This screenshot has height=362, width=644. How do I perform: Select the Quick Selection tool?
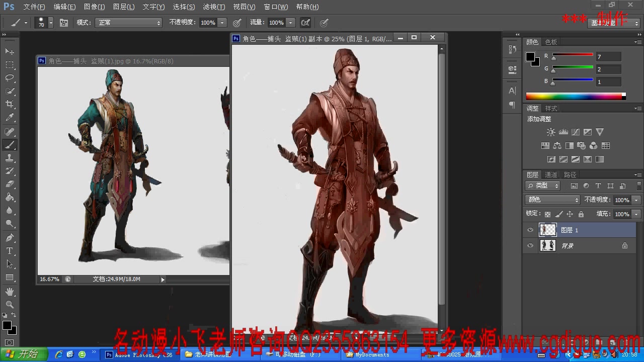click(x=10, y=91)
